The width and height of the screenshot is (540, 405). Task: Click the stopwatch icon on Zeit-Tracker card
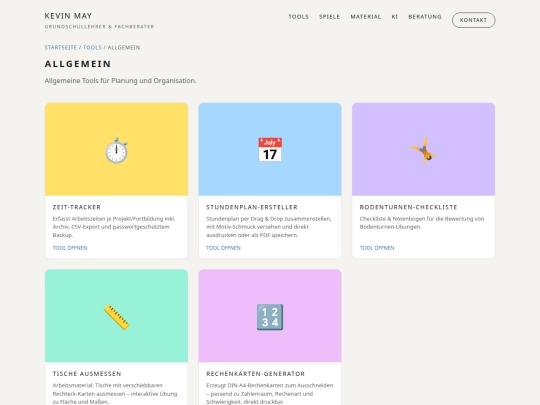[116, 150]
